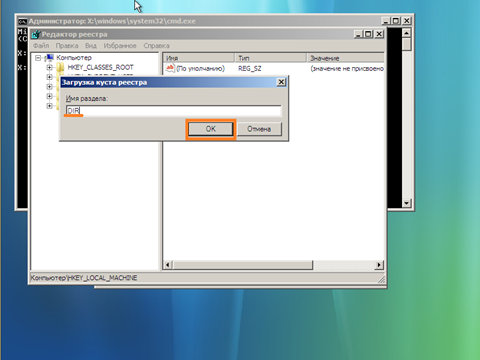
Task: Click the (значение не присвоено) data cell
Action: tap(347, 69)
